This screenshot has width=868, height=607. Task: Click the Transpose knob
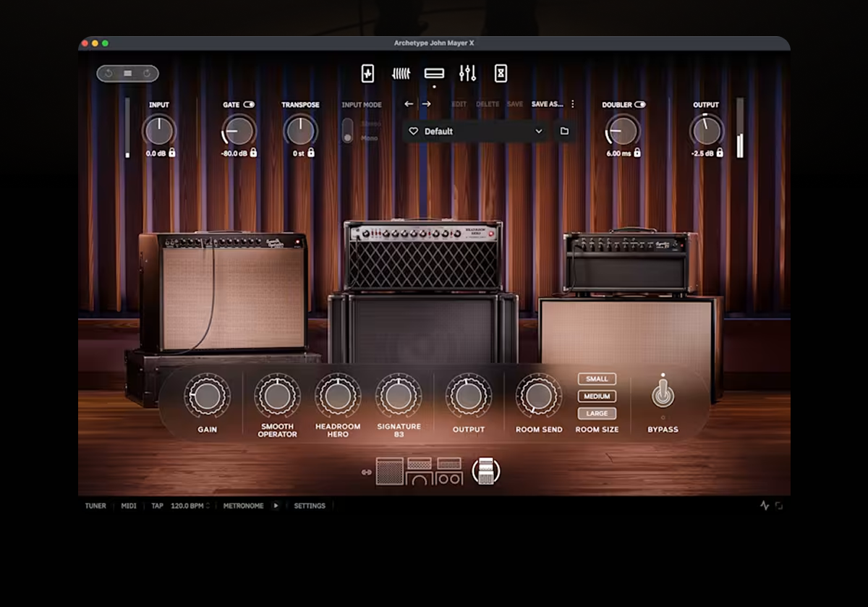(300, 131)
